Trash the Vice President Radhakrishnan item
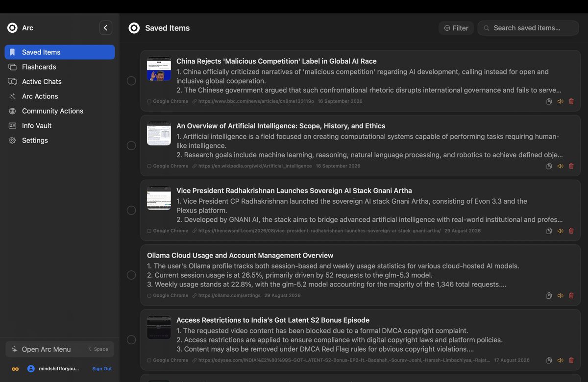Image resolution: width=588 pixels, height=382 pixels. [x=571, y=231]
